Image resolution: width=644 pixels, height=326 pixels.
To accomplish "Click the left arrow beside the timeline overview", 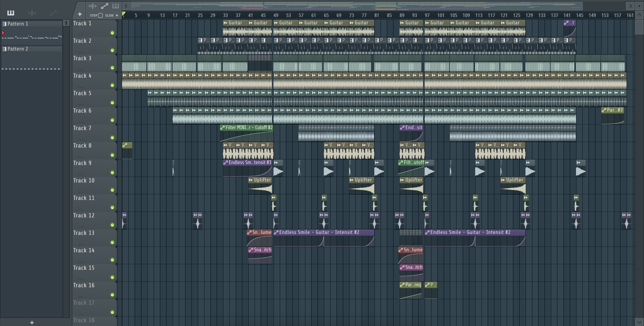I will coord(126,6).
